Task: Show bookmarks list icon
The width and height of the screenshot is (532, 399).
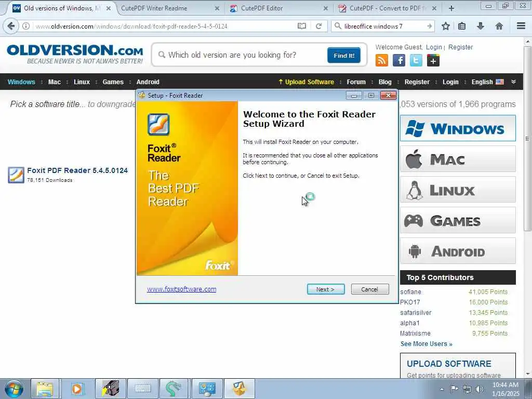Action: 462,26
